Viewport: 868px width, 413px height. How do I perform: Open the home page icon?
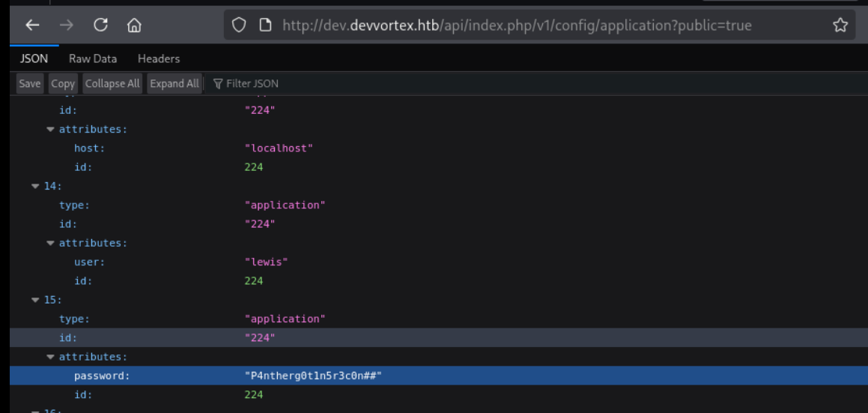point(134,25)
